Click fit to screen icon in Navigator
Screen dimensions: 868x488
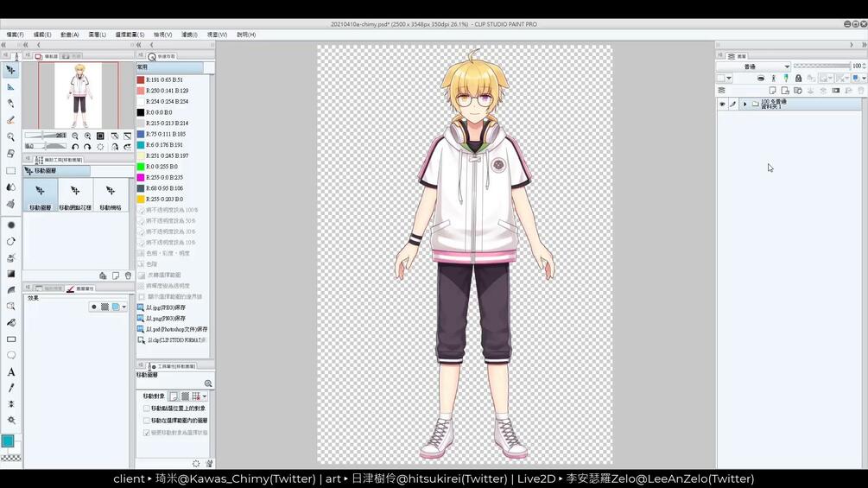(100, 136)
